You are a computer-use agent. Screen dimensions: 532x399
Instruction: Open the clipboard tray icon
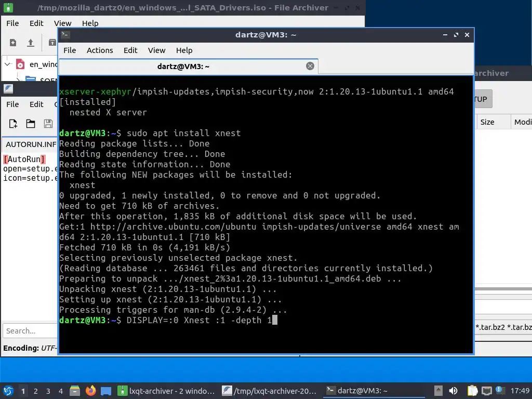pos(472,391)
